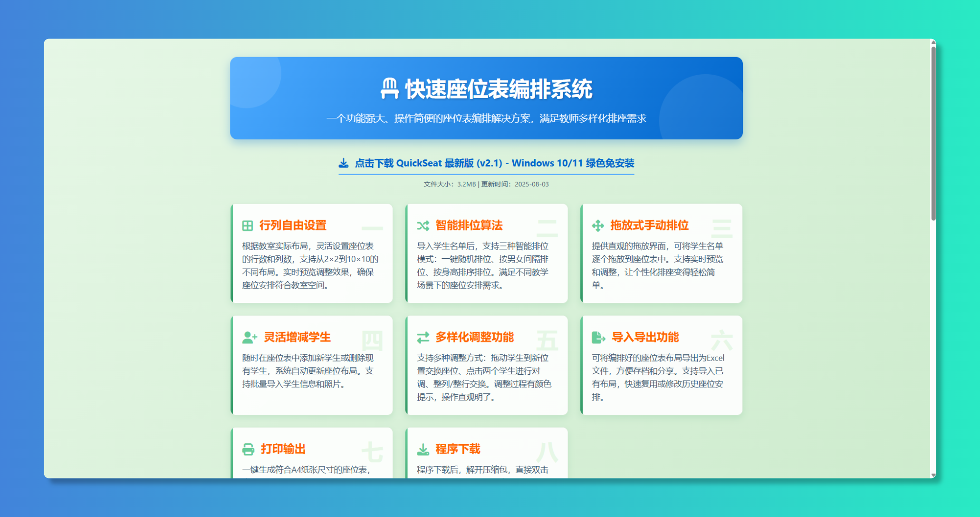
Task: Click the 智能排位算法 card heading
Action: click(x=469, y=225)
